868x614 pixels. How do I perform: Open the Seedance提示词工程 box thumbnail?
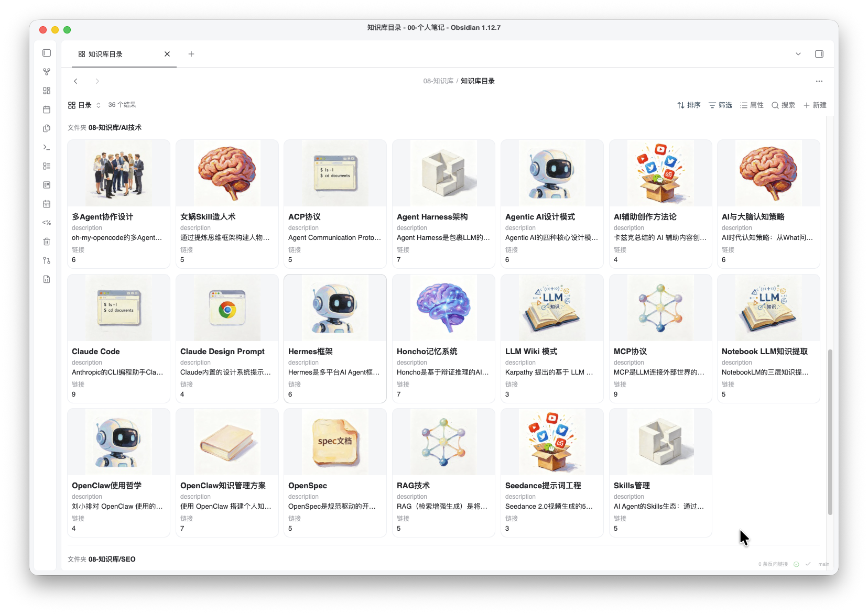(x=552, y=442)
